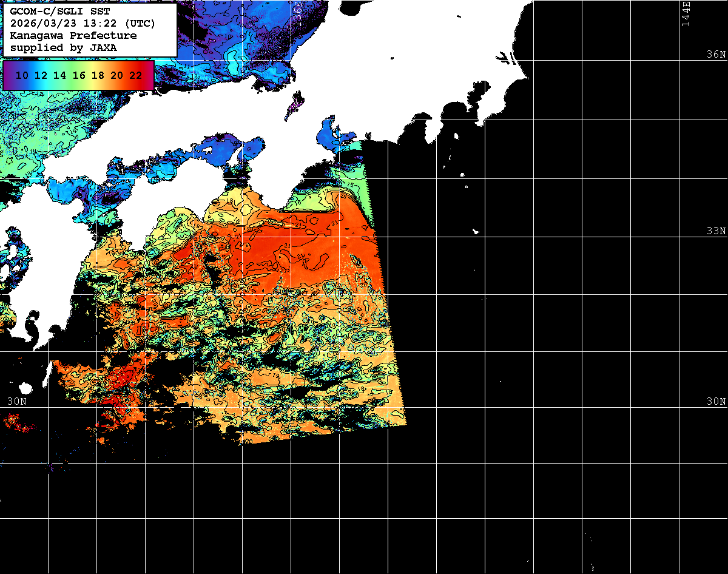Image resolution: width=728 pixels, height=574 pixels.
Task: Click the supplied by JAXA text
Action: [x=64, y=47]
